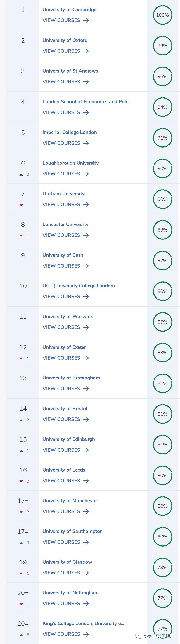Click the arrow icon in the University of Oxford row
The image size is (180, 644).
pos(86,51)
